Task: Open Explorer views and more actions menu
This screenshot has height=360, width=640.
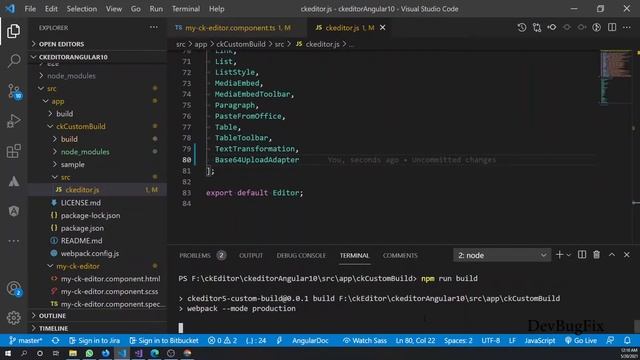Action: (153, 27)
